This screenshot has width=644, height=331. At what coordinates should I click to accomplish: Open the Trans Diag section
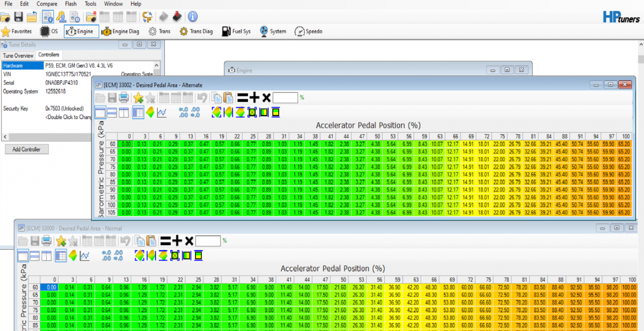(196, 31)
